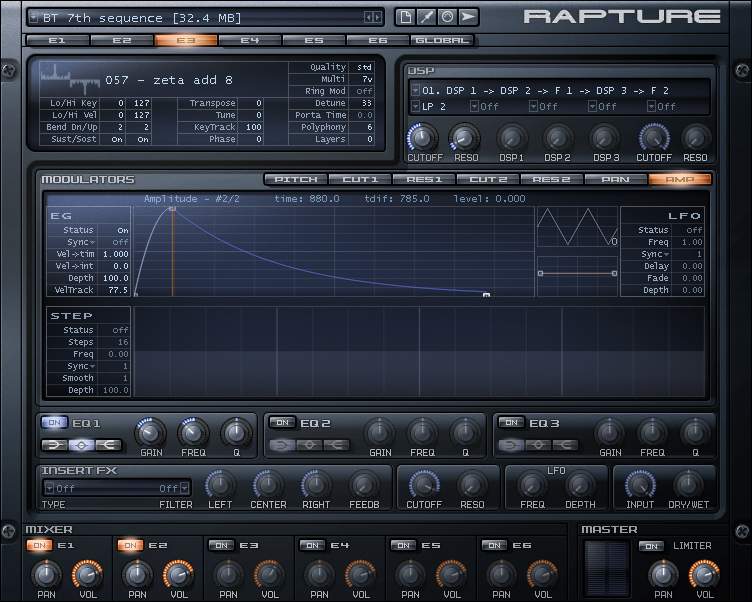Click the EQ 1 GAIN knob

click(151, 432)
